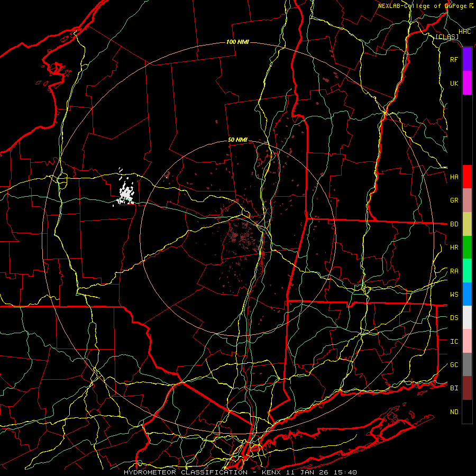Click the white dry snow radar echo
Screen dimensions: 476x476
pos(126,192)
